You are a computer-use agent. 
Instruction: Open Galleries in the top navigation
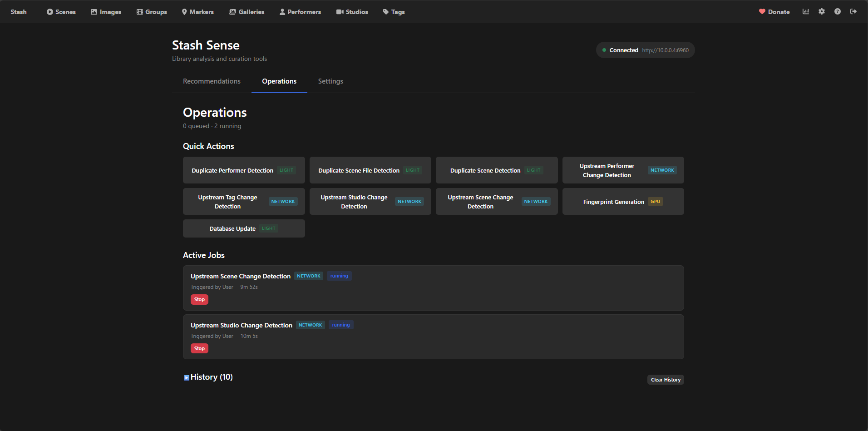click(247, 12)
